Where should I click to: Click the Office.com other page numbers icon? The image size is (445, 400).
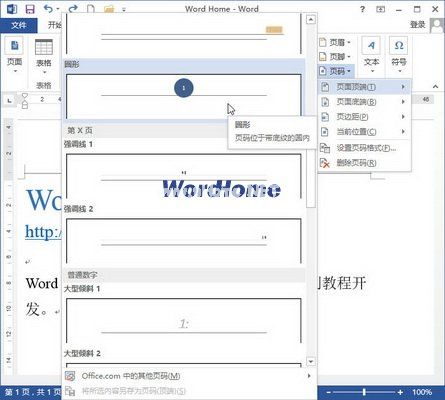[x=70, y=376]
